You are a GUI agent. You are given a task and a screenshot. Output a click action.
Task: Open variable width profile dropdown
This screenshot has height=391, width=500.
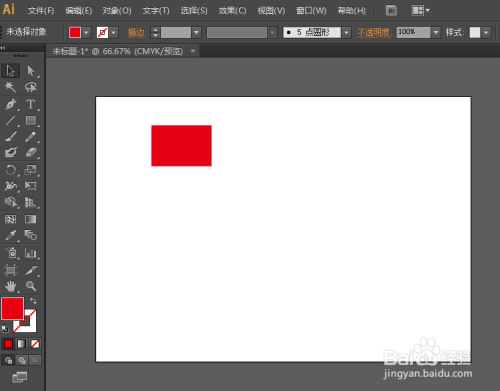[x=272, y=33]
